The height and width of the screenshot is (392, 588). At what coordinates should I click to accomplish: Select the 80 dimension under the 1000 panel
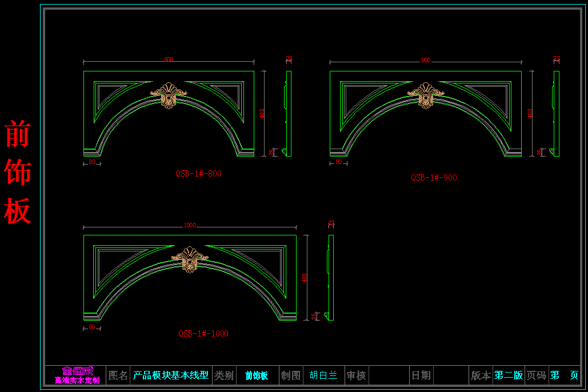91,327
